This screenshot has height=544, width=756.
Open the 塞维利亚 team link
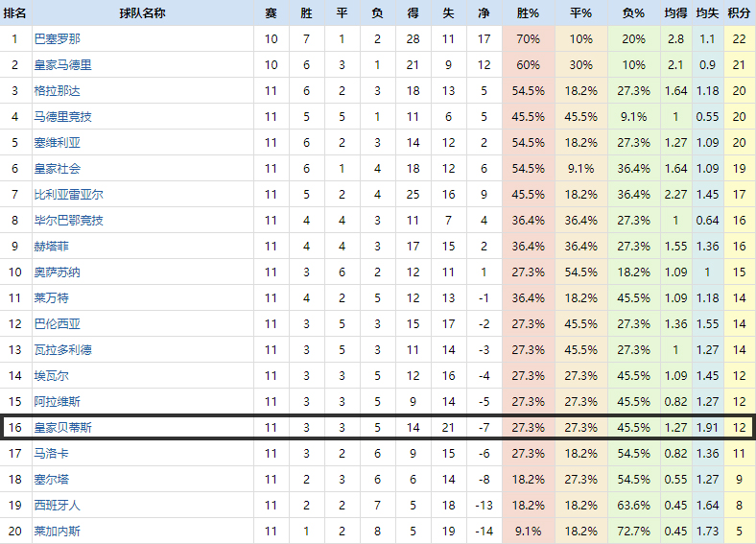click(x=57, y=143)
